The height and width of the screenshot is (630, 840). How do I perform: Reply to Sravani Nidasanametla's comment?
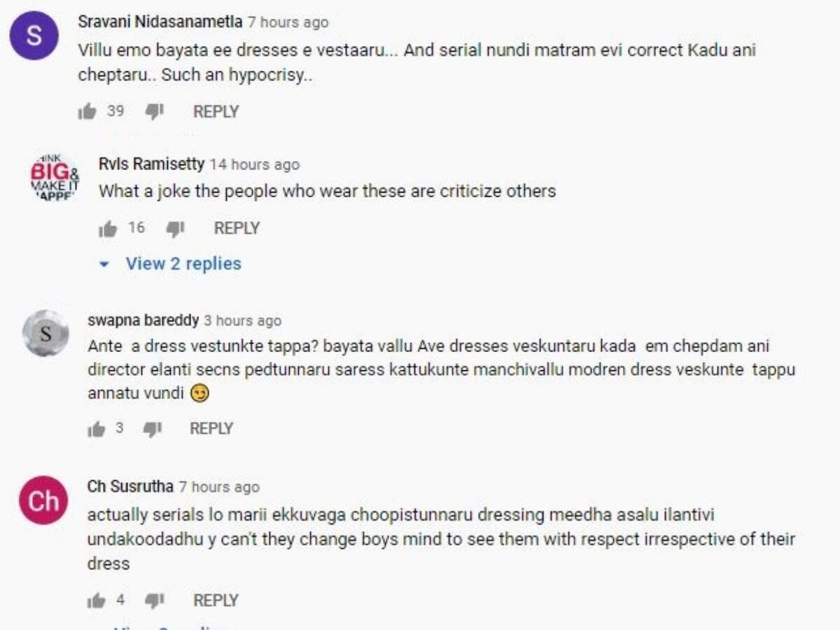pyautogui.click(x=216, y=111)
